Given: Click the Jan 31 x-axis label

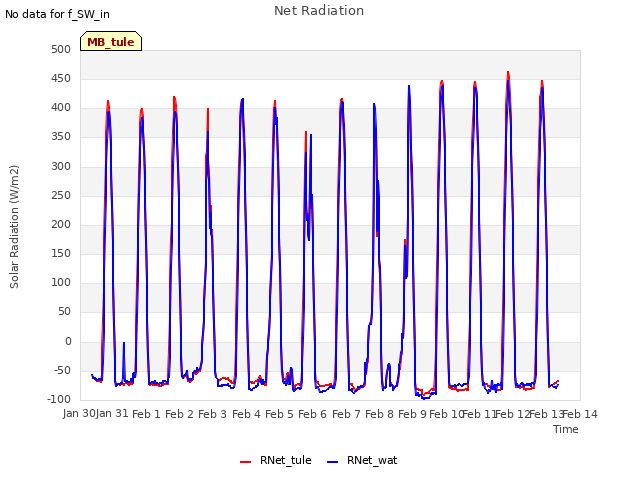Looking at the screenshot, I should click(112, 413).
